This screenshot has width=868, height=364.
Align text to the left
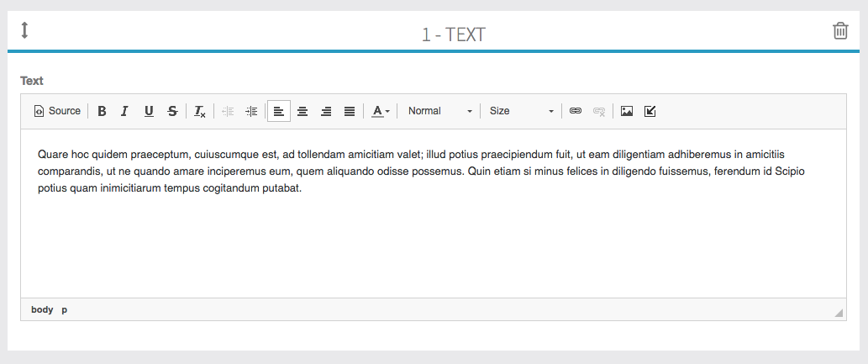279,111
